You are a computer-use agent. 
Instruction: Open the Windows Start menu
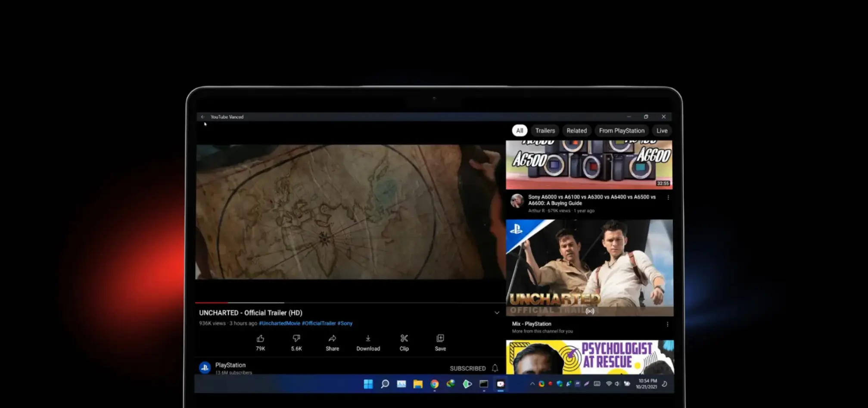pyautogui.click(x=368, y=384)
